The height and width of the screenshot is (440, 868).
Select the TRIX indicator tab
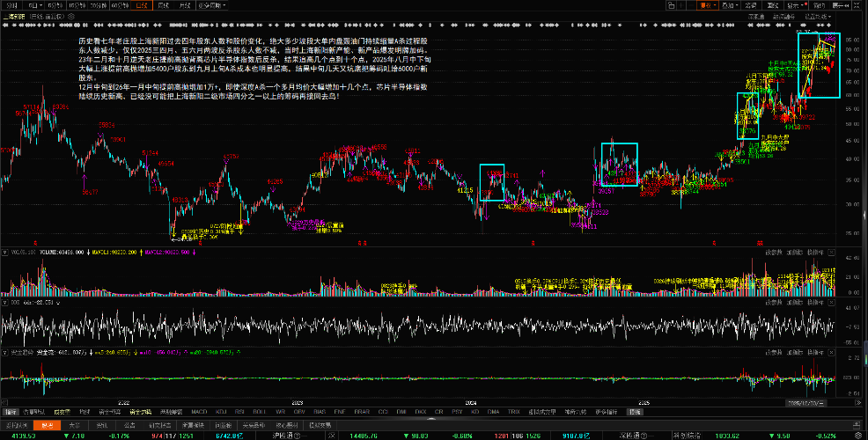[x=514, y=412]
